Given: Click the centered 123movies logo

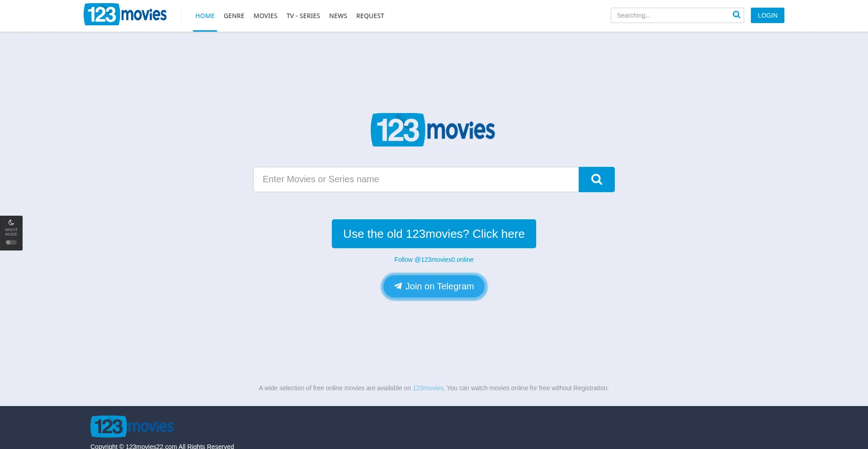Looking at the screenshot, I should pos(433,129).
